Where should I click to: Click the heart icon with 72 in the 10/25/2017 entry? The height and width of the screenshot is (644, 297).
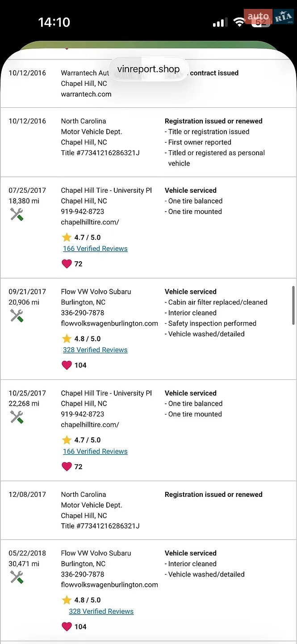coord(67,466)
